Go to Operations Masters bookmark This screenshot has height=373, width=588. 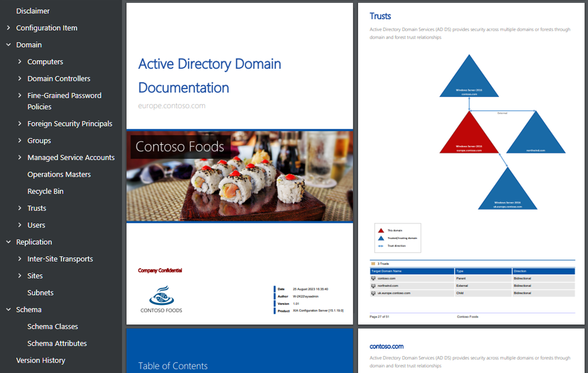(x=59, y=174)
